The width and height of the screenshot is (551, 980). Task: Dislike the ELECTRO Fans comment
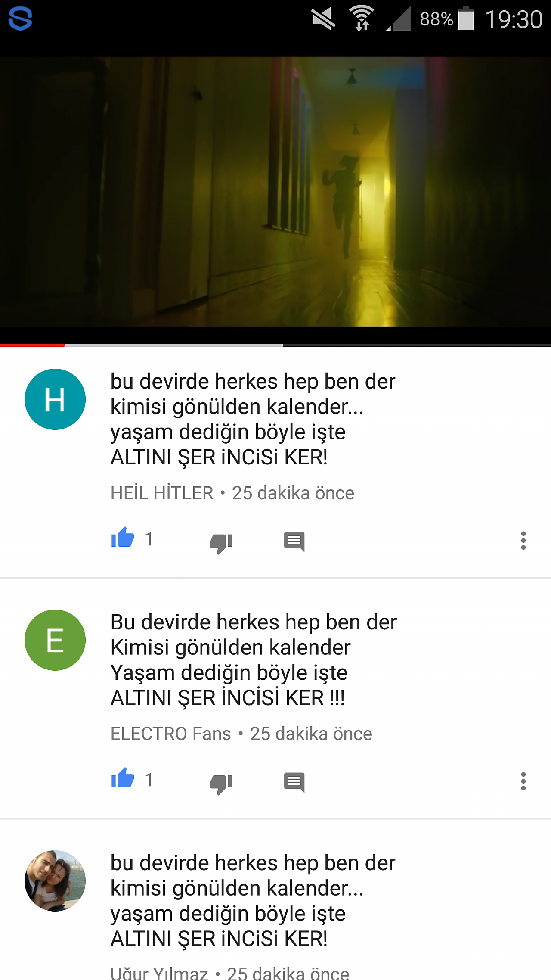coord(221,783)
